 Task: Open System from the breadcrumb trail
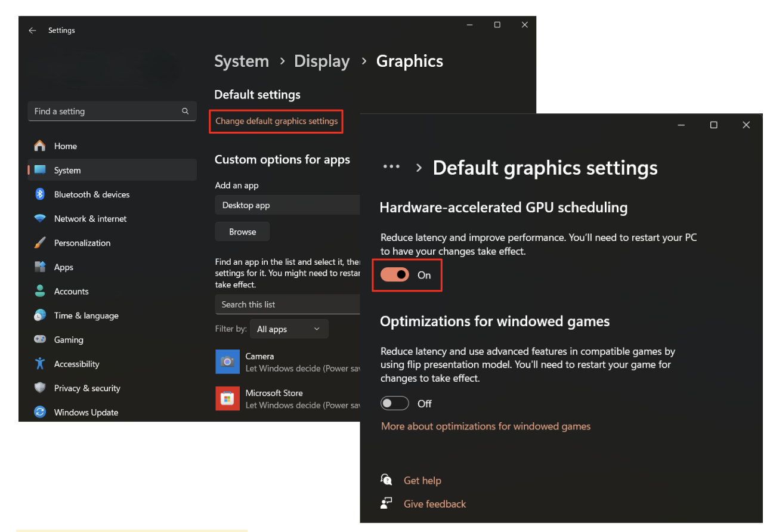coord(241,61)
